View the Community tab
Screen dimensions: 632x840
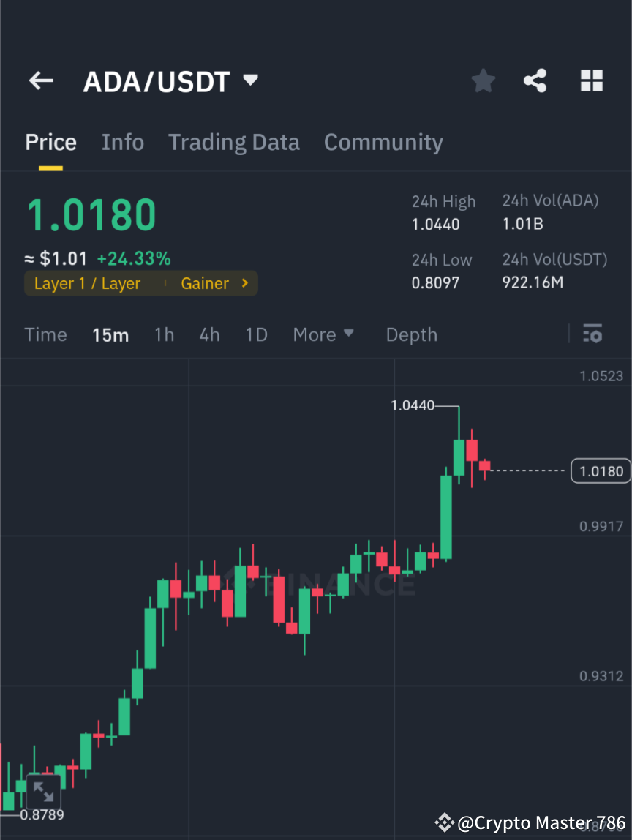(x=383, y=142)
